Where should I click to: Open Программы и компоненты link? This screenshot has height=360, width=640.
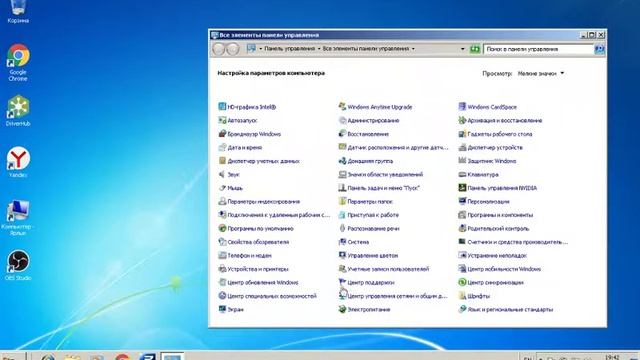pyautogui.click(x=500, y=215)
